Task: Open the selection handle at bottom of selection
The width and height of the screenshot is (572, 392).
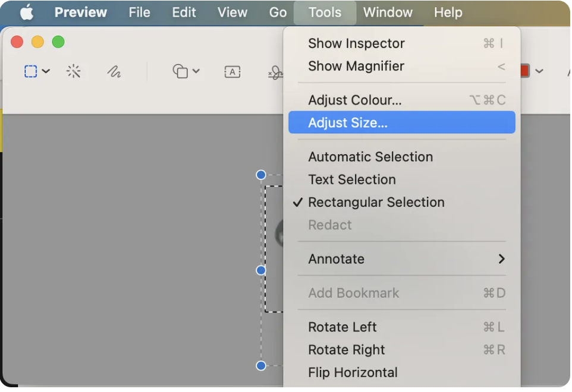Action: click(x=260, y=366)
